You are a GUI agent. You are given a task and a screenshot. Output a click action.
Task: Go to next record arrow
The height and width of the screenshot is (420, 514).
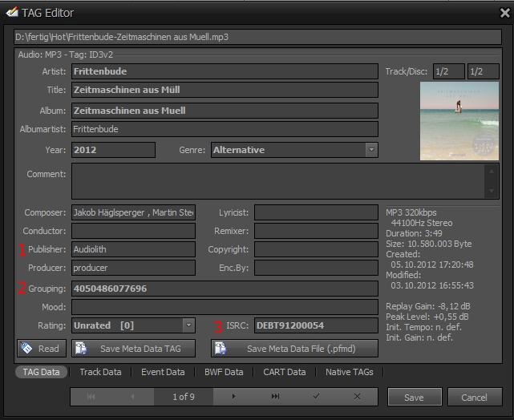point(233,397)
